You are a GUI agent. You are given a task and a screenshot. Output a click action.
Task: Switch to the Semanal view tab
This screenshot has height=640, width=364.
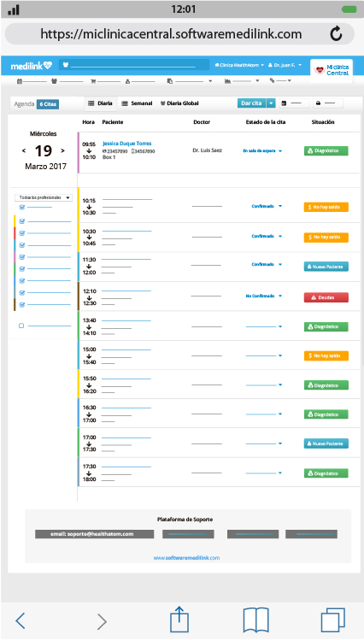[137, 103]
